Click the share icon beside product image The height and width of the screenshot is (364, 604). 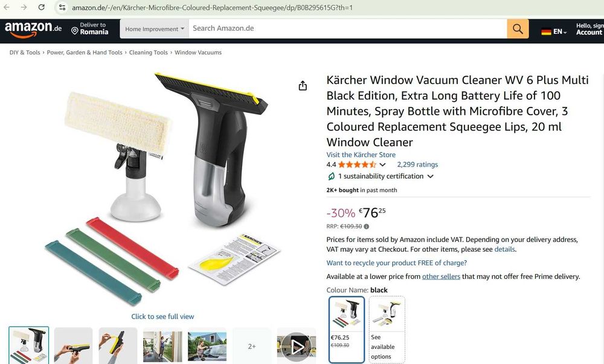pyautogui.click(x=303, y=86)
